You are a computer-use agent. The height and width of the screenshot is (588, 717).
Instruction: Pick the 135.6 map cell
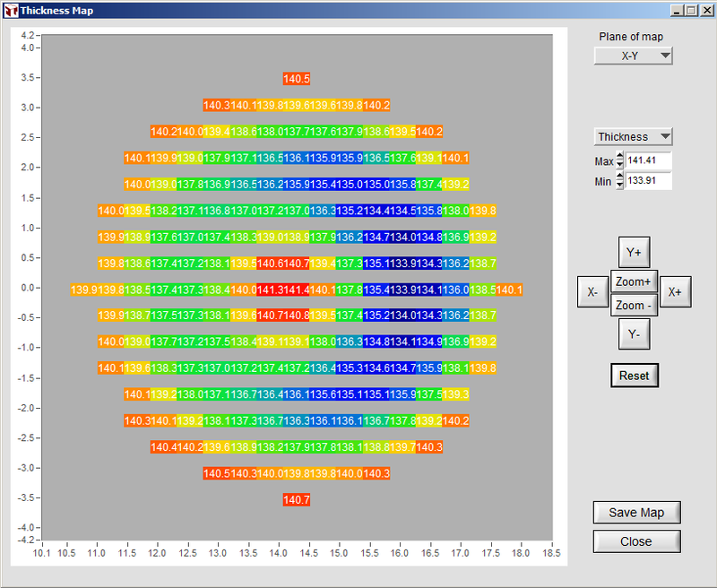click(x=323, y=394)
